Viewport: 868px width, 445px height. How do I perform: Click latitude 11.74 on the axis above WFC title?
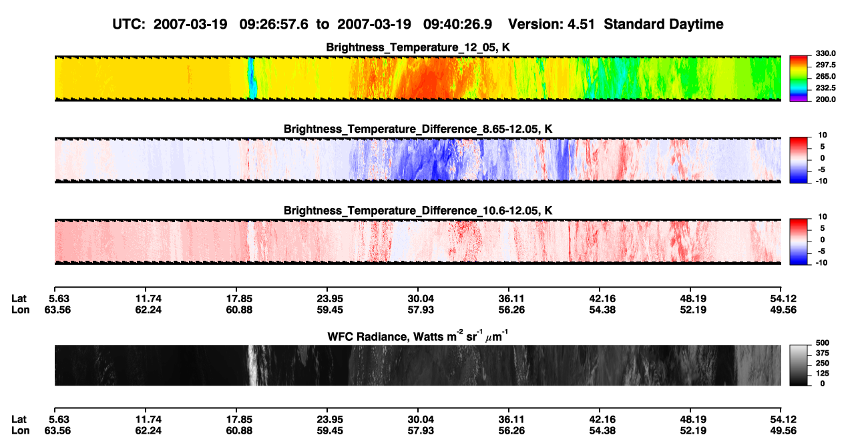coord(148,298)
